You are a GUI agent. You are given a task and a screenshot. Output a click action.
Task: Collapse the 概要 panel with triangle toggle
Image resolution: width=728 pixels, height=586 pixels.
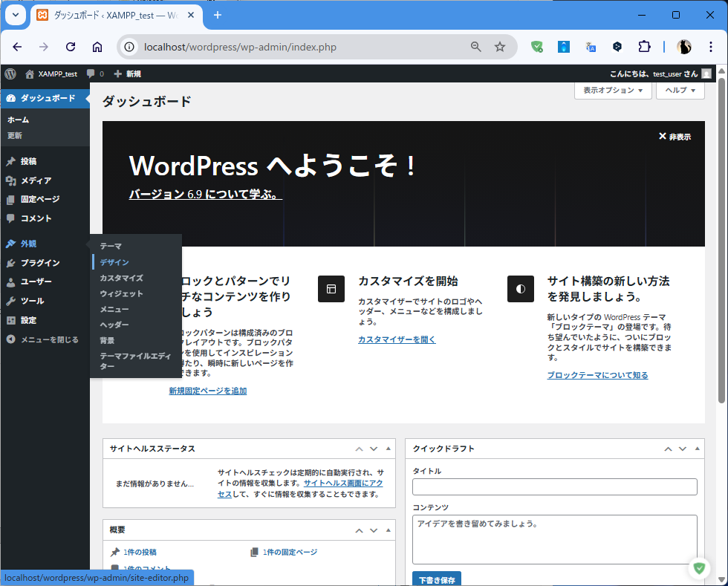coord(387,530)
